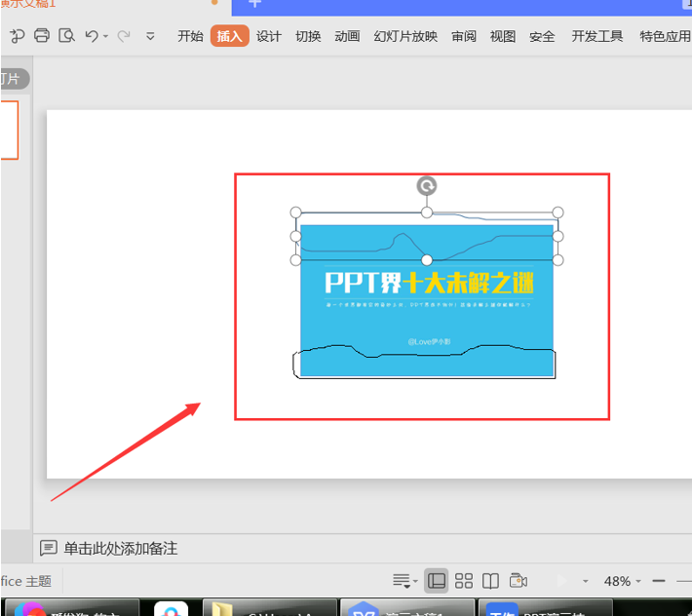The height and width of the screenshot is (616, 692).
Task: Switch to the 审阅 tab
Action: coord(464,36)
